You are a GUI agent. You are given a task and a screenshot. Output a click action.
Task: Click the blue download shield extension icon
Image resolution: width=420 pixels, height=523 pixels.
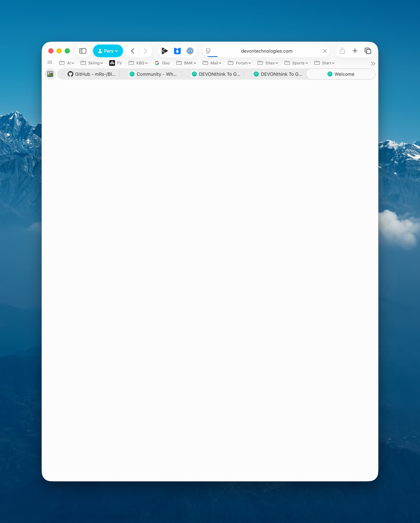point(177,51)
